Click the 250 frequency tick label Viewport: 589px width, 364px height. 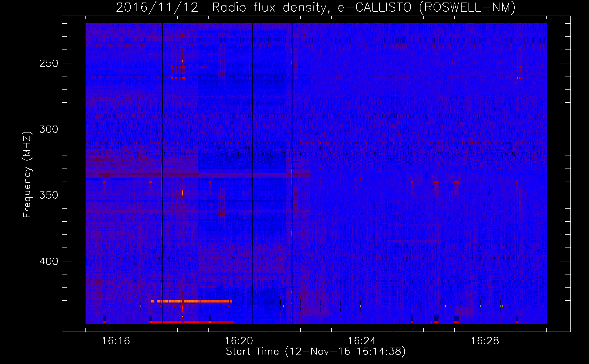[x=49, y=63]
